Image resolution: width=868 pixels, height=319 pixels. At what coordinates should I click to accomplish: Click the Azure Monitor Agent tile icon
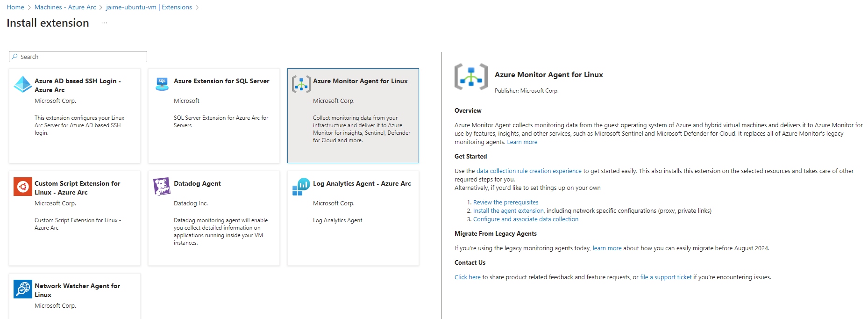(301, 84)
